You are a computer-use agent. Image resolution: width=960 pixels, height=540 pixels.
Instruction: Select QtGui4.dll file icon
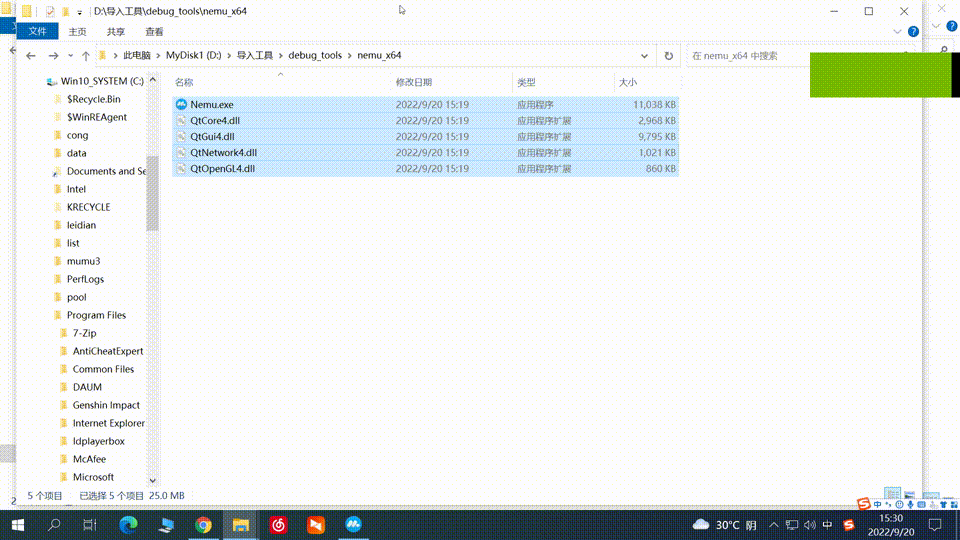click(181, 137)
